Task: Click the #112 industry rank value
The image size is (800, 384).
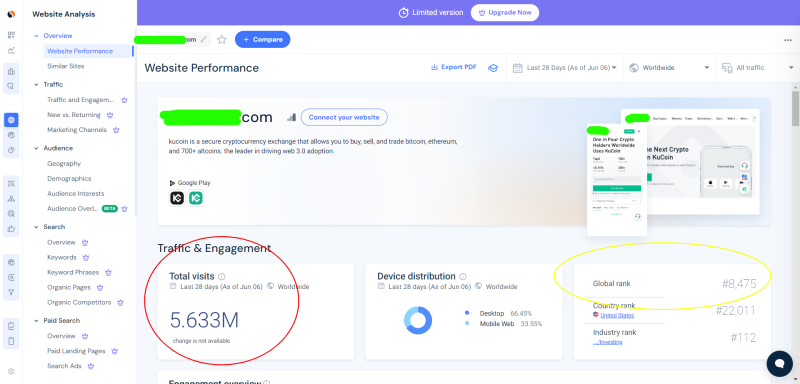Action: coord(743,338)
